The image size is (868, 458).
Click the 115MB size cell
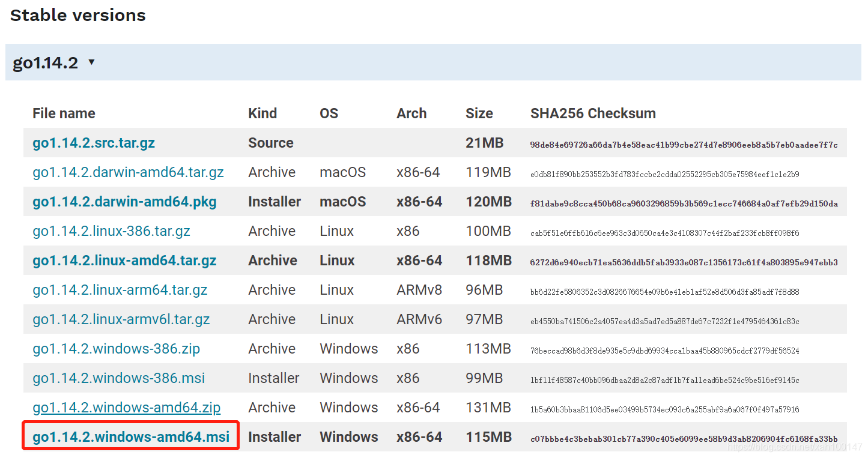[x=489, y=437]
